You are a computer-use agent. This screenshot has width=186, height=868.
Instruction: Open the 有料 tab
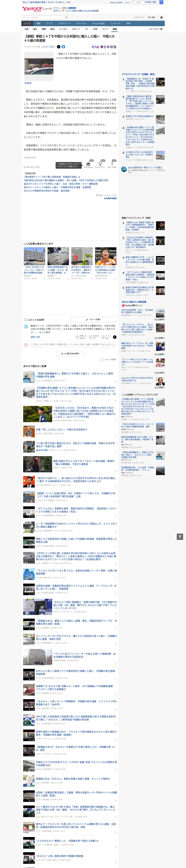(x=128, y=24)
